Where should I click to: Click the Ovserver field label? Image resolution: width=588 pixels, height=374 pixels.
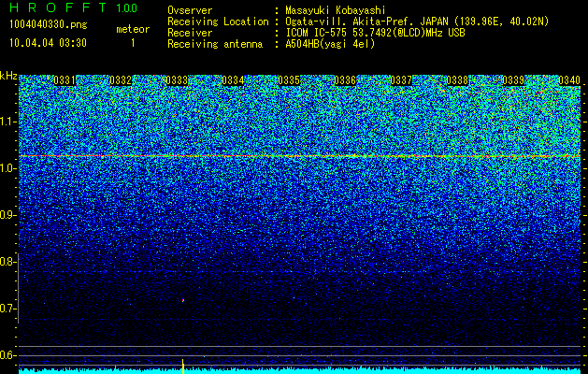(x=190, y=10)
